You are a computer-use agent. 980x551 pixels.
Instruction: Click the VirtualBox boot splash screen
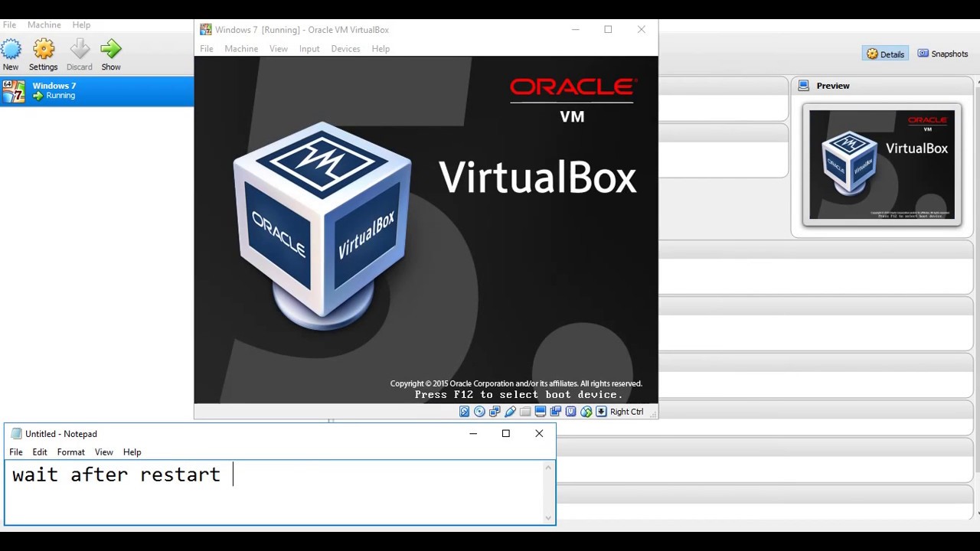pyautogui.click(x=426, y=230)
